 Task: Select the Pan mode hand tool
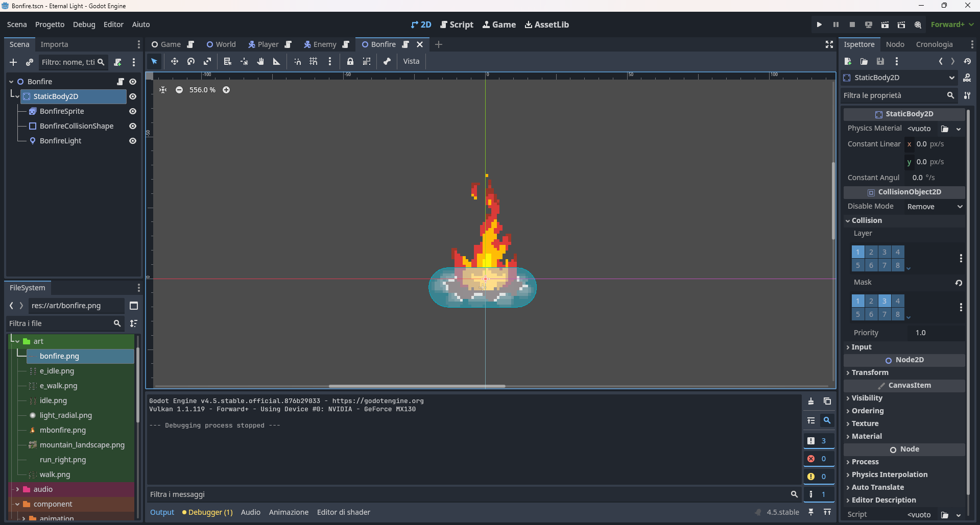click(260, 61)
